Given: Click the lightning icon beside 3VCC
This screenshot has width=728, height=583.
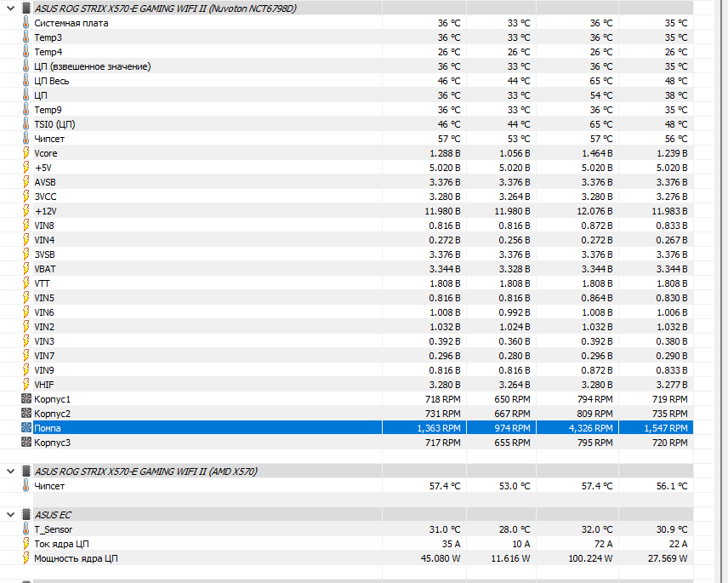Looking at the screenshot, I should (x=26, y=196).
